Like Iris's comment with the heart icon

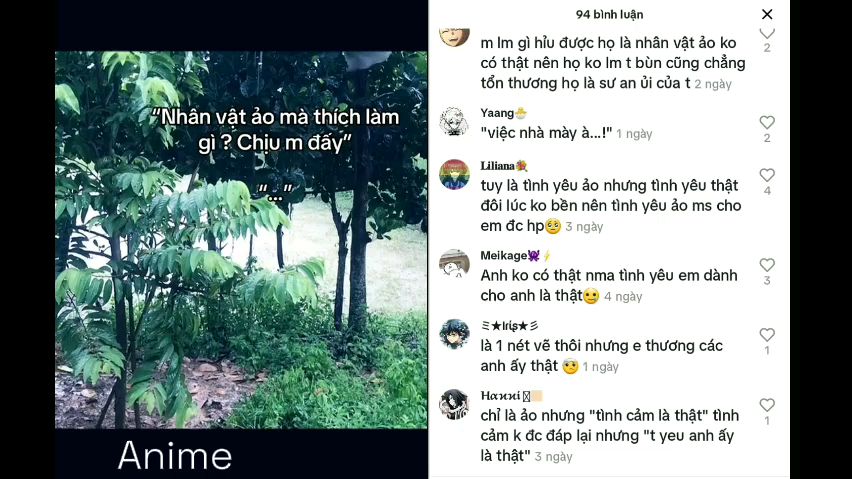[767, 335]
